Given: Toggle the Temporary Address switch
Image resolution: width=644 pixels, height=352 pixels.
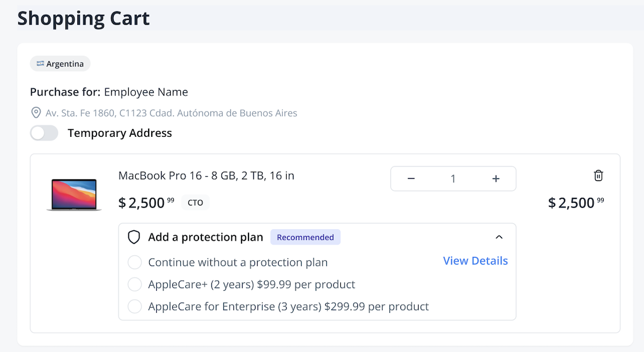Looking at the screenshot, I should pyautogui.click(x=44, y=133).
